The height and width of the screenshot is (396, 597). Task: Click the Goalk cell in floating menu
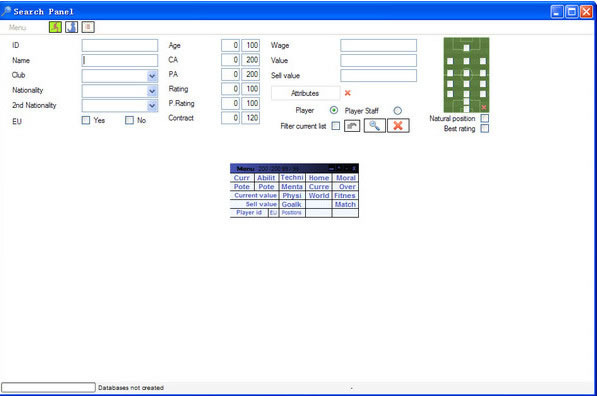(x=292, y=204)
